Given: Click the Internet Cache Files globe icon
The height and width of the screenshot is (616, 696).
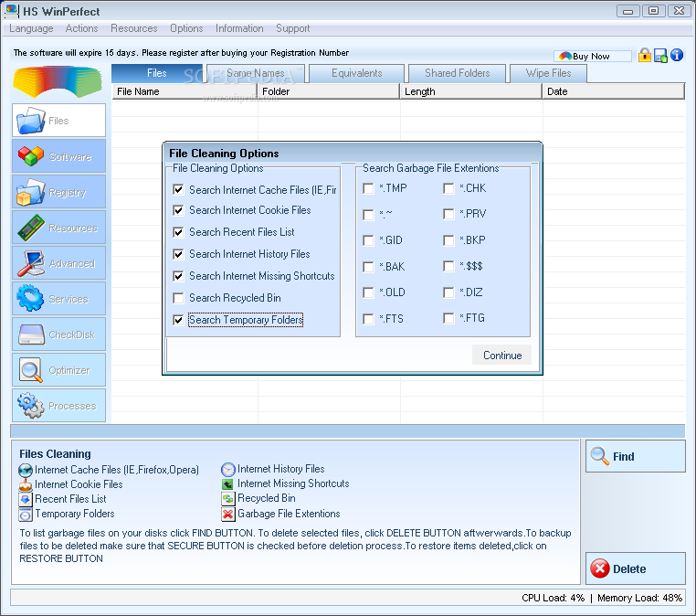Looking at the screenshot, I should (26, 470).
